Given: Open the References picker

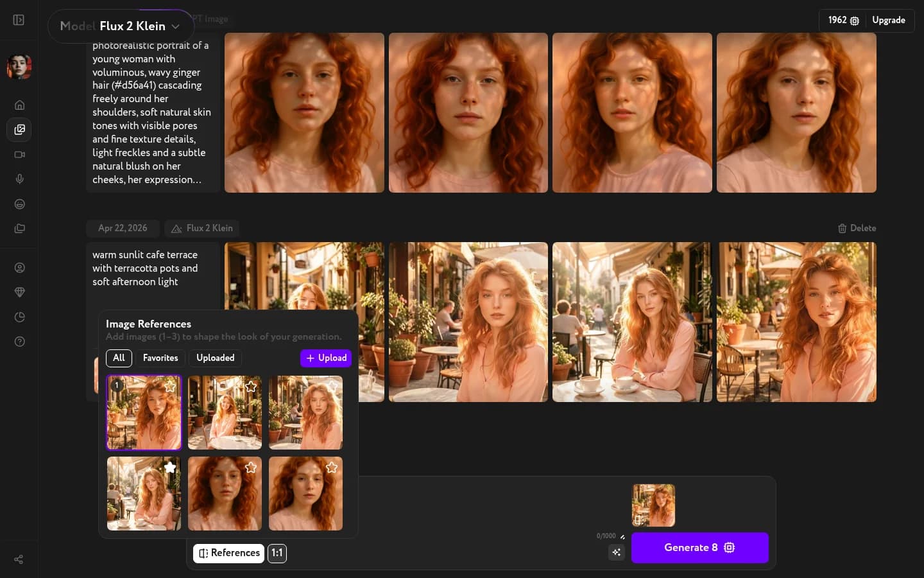Looking at the screenshot, I should coord(228,553).
